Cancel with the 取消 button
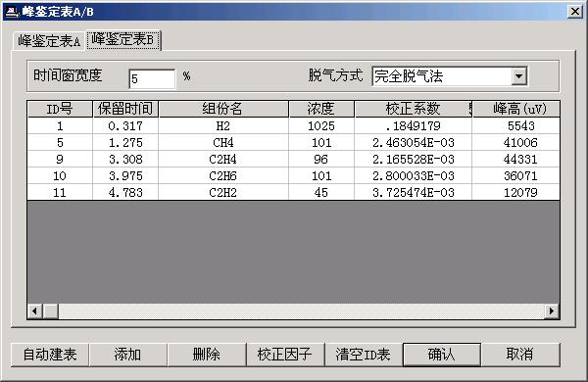588x382 pixels. pyautogui.click(x=520, y=355)
